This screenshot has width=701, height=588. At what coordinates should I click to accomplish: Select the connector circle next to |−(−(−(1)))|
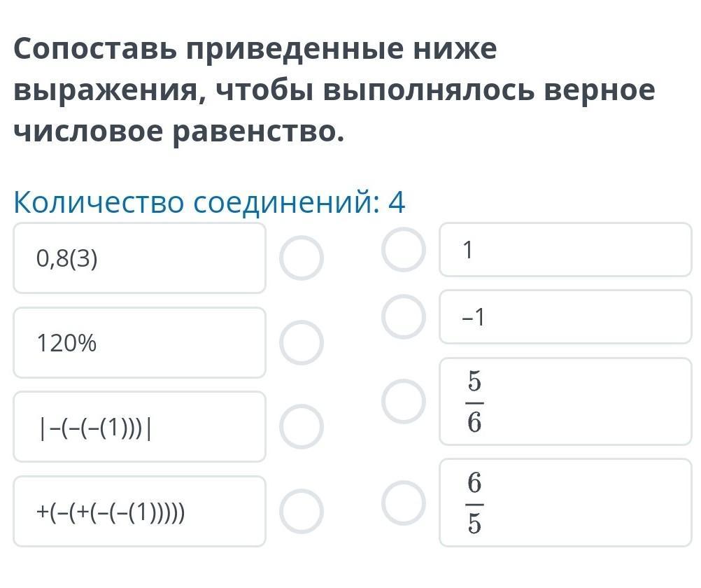pos(302,427)
